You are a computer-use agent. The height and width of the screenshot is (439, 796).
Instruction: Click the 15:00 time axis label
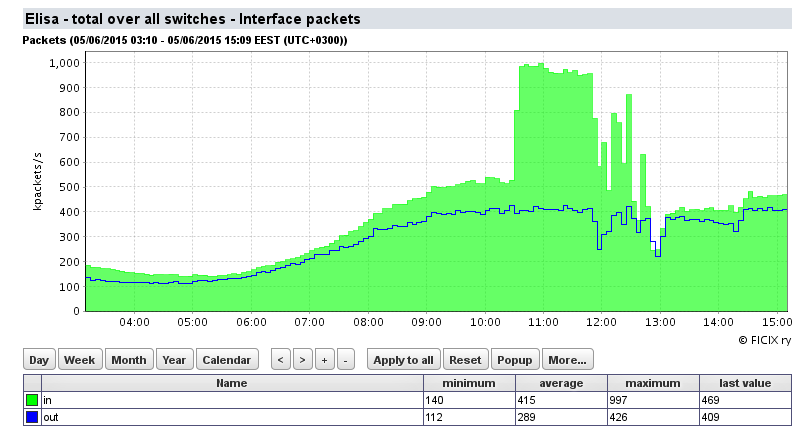point(777,322)
